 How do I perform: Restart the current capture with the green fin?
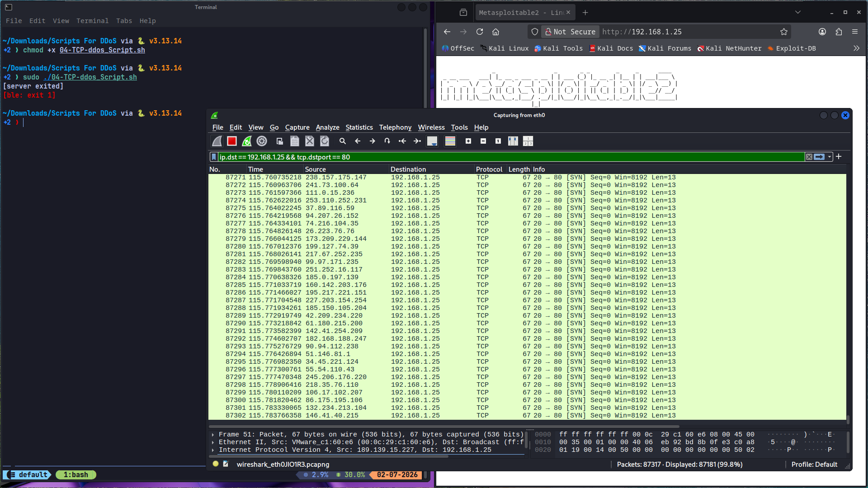click(x=247, y=141)
